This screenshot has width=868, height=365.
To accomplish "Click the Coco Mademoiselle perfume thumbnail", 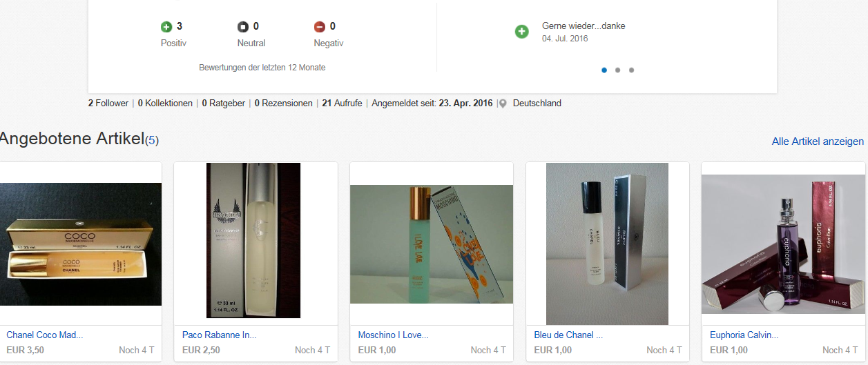I will (x=80, y=244).
